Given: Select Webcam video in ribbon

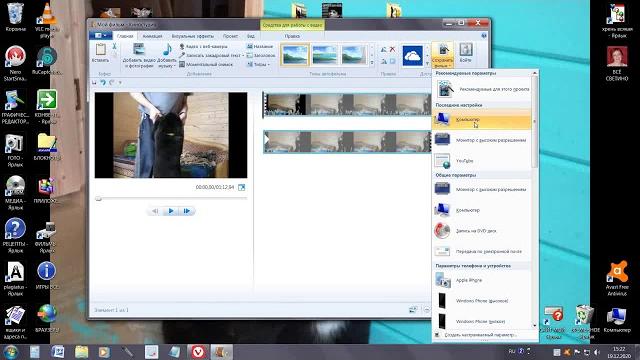Looking at the screenshot, I should tap(204, 47).
